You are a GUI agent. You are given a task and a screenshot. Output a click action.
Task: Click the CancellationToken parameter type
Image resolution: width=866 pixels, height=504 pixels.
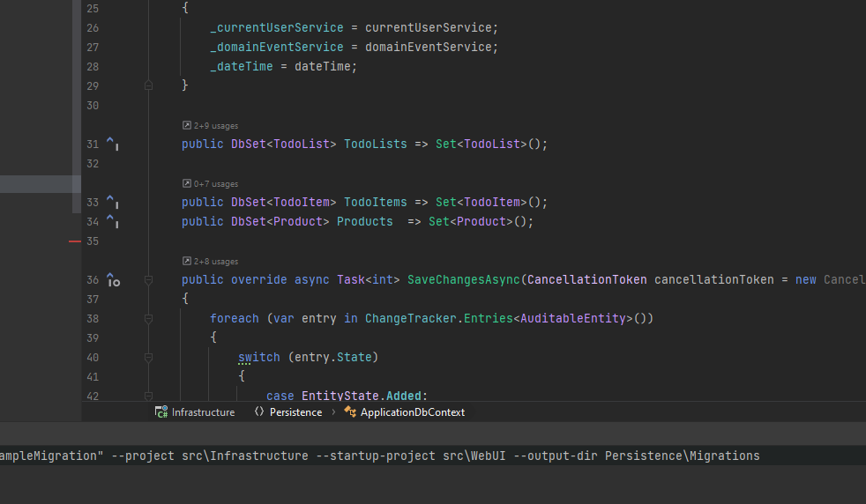pos(587,280)
